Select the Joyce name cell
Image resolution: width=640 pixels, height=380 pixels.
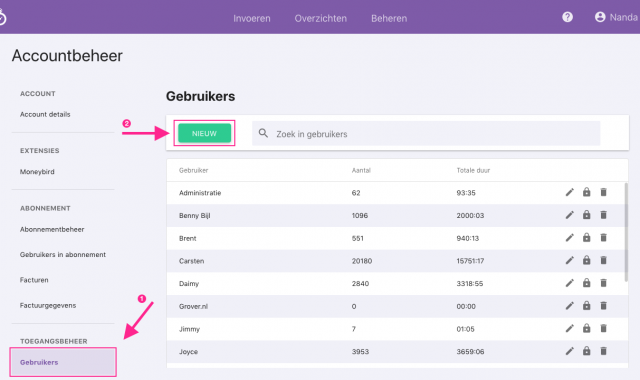coord(189,351)
